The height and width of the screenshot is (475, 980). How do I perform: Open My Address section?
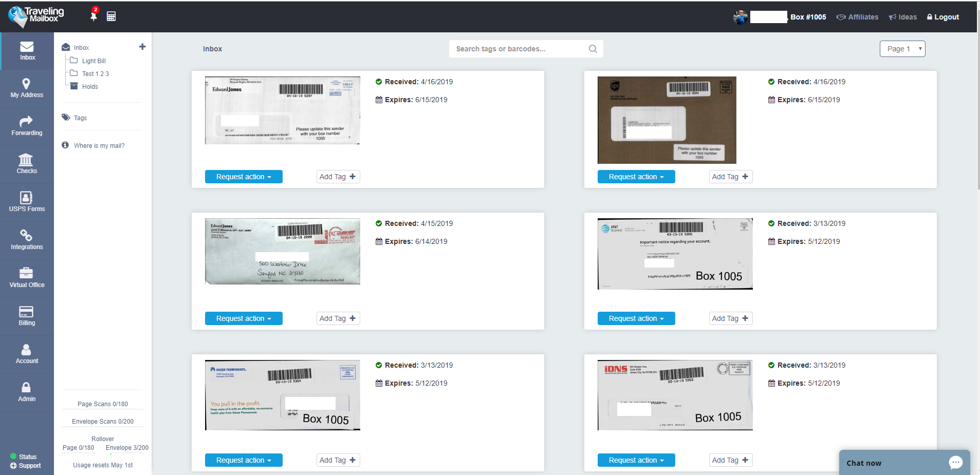(27, 88)
